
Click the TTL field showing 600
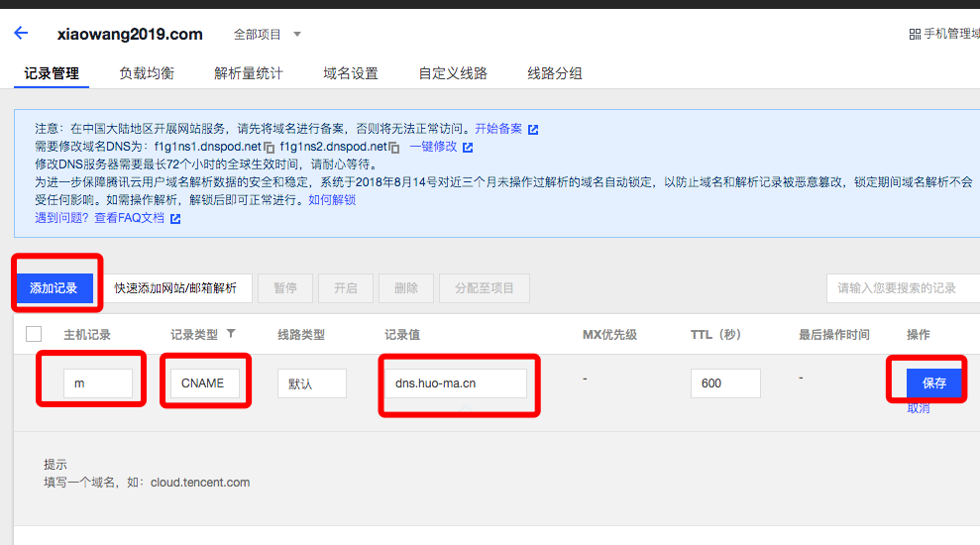tap(725, 383)
